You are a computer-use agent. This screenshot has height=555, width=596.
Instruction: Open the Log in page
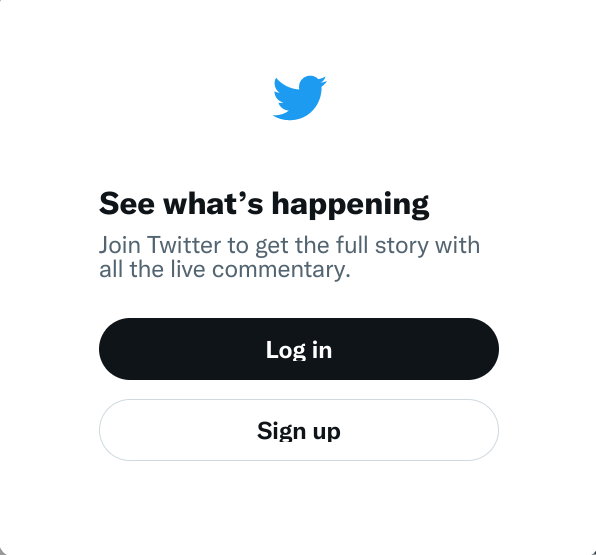[299, 349]
